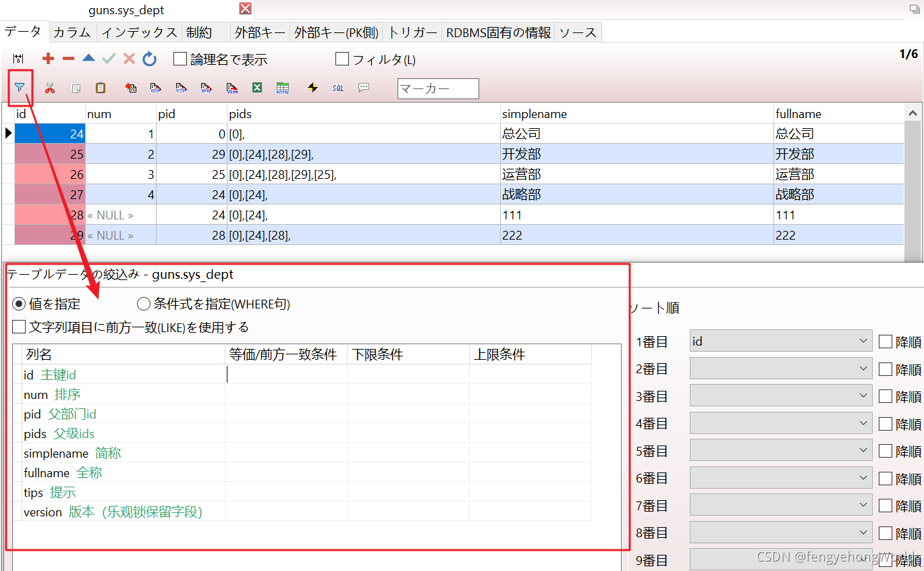
Task: Open the 2番目 sort column dropdown
Action: 781,369
